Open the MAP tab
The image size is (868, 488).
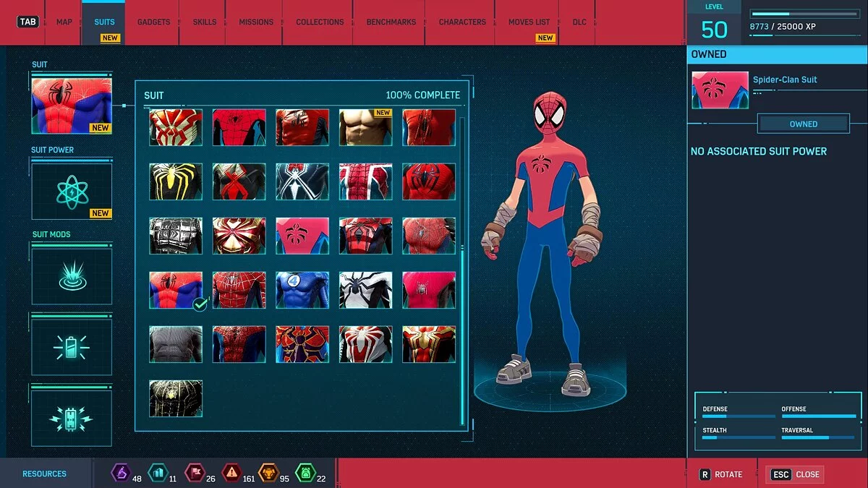pos(64,22)
